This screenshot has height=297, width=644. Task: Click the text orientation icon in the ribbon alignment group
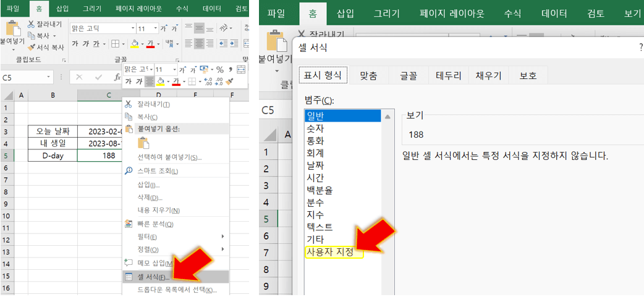pos(223,28)
